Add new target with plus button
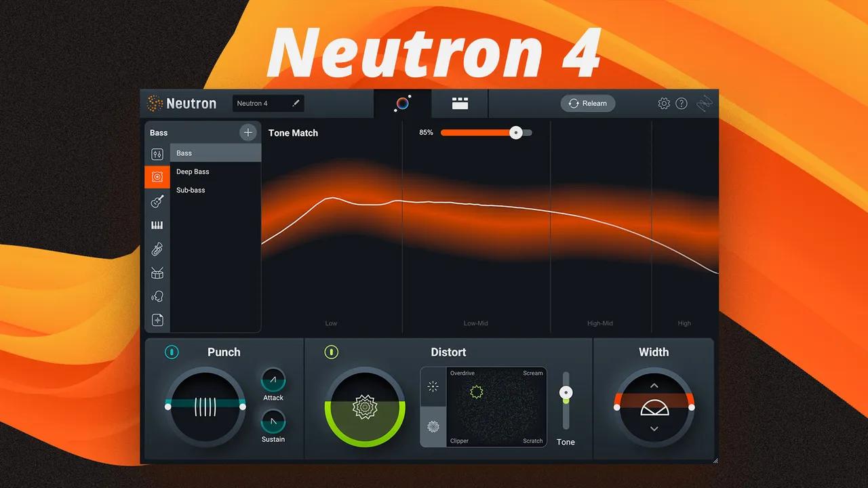This screenshot has width=868, height=488. (248, 133)
